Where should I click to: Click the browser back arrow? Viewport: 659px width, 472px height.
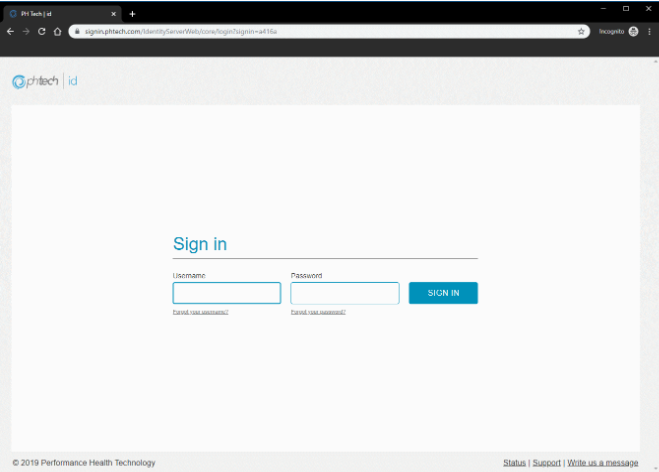(11, 31)
